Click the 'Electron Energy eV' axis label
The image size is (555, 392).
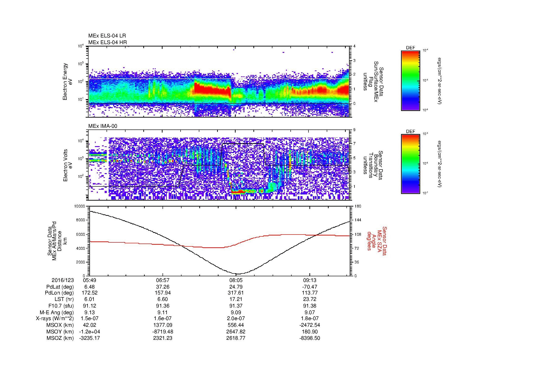[68, 82]
